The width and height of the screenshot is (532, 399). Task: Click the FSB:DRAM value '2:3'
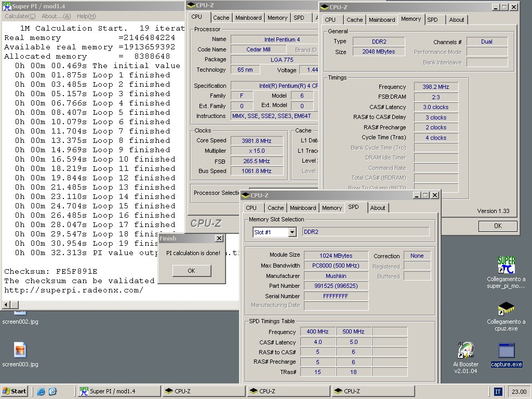(436, 97)
